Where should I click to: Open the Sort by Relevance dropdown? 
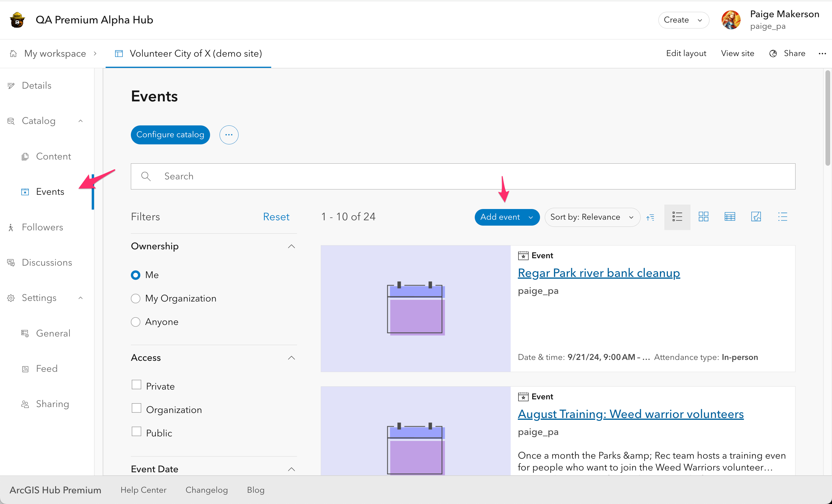click(x=592, y=217)
